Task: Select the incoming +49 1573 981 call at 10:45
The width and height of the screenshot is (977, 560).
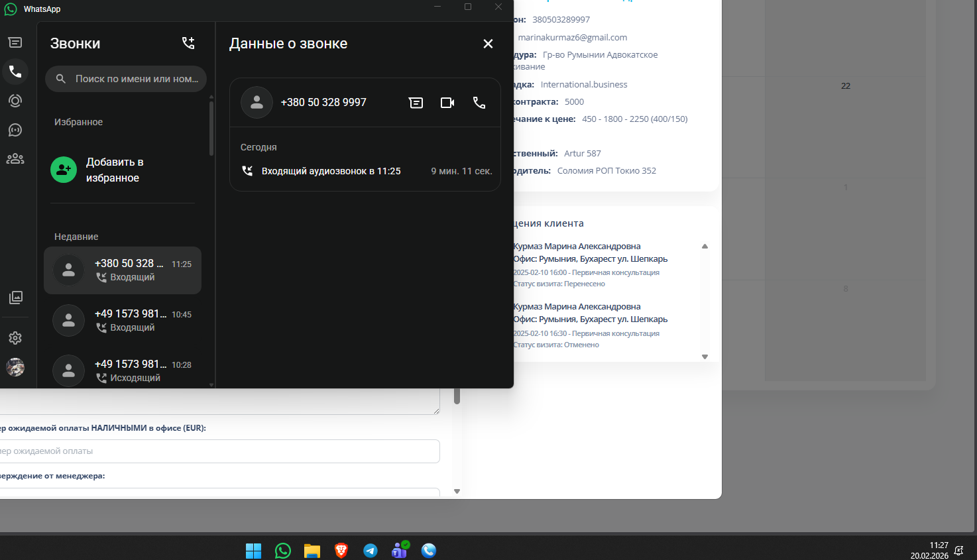Action: click(x=123, y=321)
